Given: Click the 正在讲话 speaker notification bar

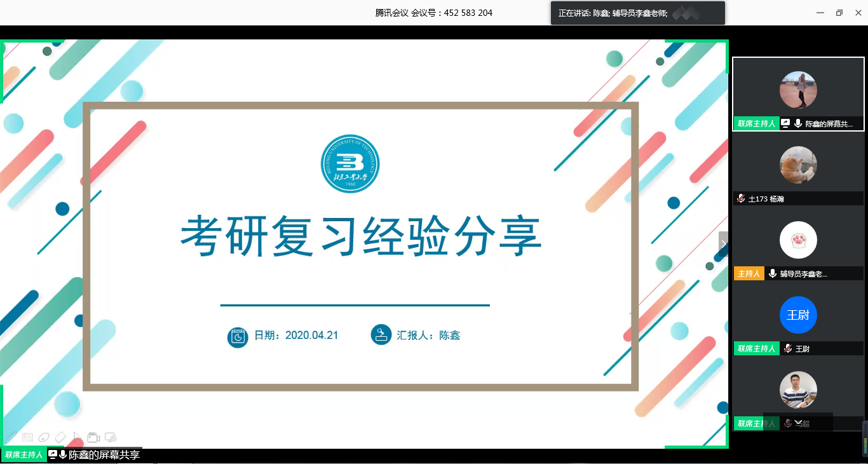Looking at the screenshot, I should (637, 13).
